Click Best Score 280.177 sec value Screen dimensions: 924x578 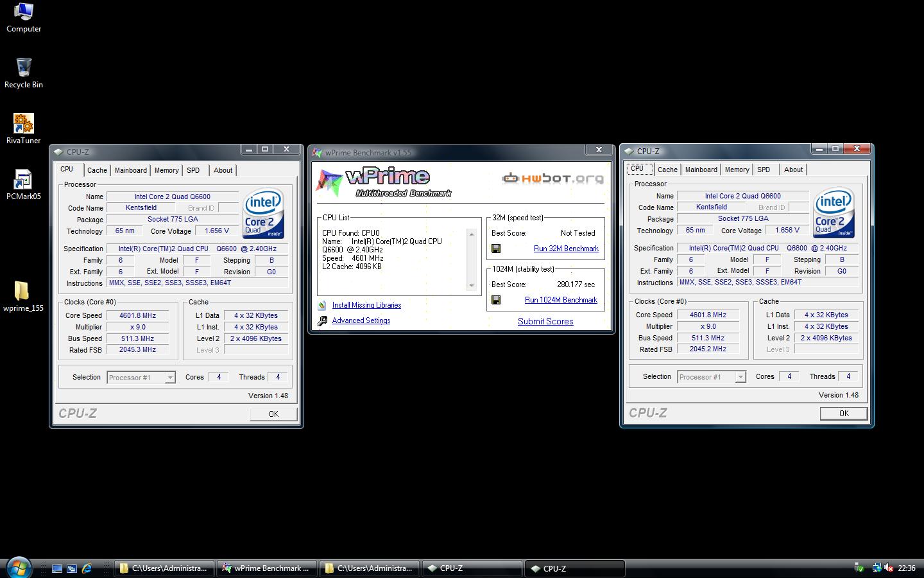pyautogui.click(x=576, y=285)
